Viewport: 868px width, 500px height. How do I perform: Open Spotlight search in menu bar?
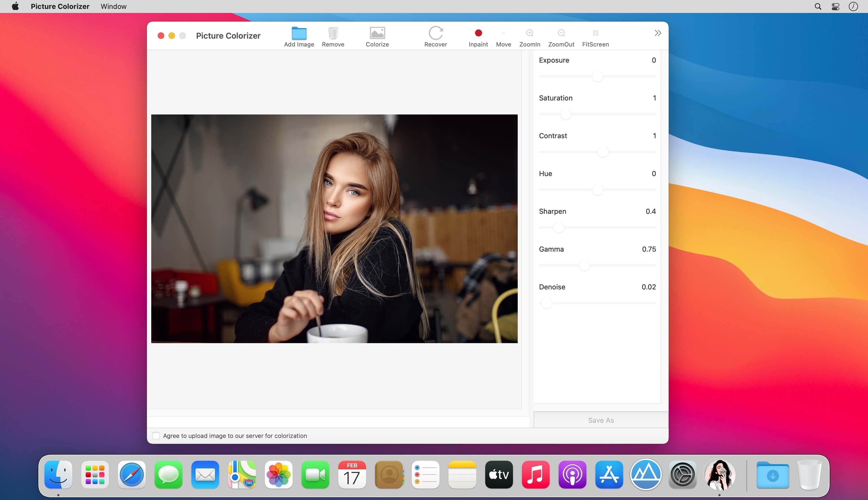[818, 6]
